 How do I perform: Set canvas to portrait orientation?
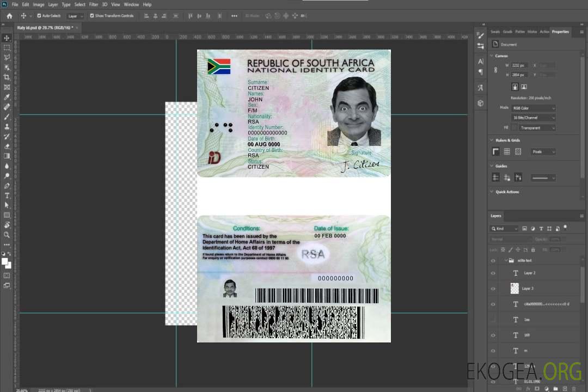515,87
